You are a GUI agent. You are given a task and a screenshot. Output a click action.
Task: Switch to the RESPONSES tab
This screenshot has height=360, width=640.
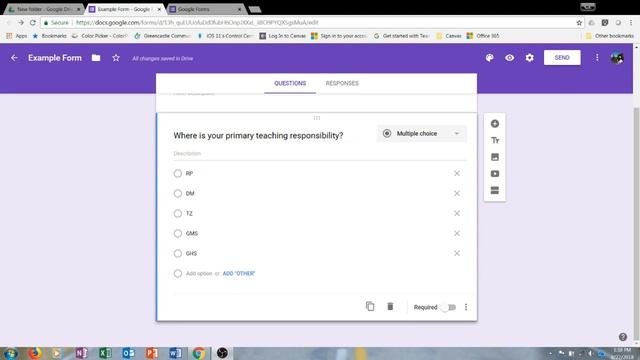(342, 83)
